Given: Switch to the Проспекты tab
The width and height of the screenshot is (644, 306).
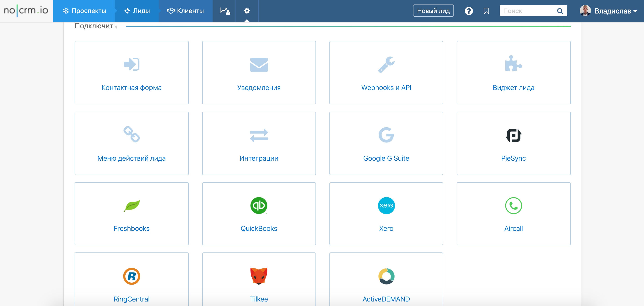Looking at the screenshot, I should pos(84,11).
